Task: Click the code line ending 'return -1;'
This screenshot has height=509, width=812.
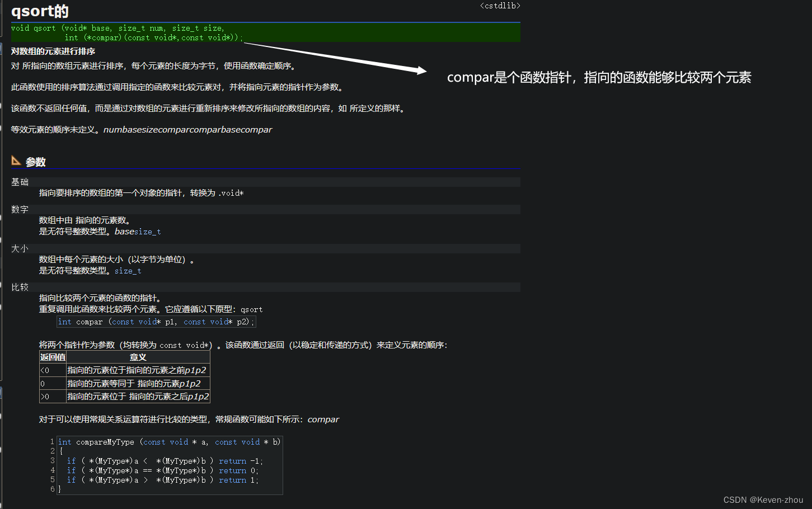Action: pyautogui.click(x=165, y=461)
